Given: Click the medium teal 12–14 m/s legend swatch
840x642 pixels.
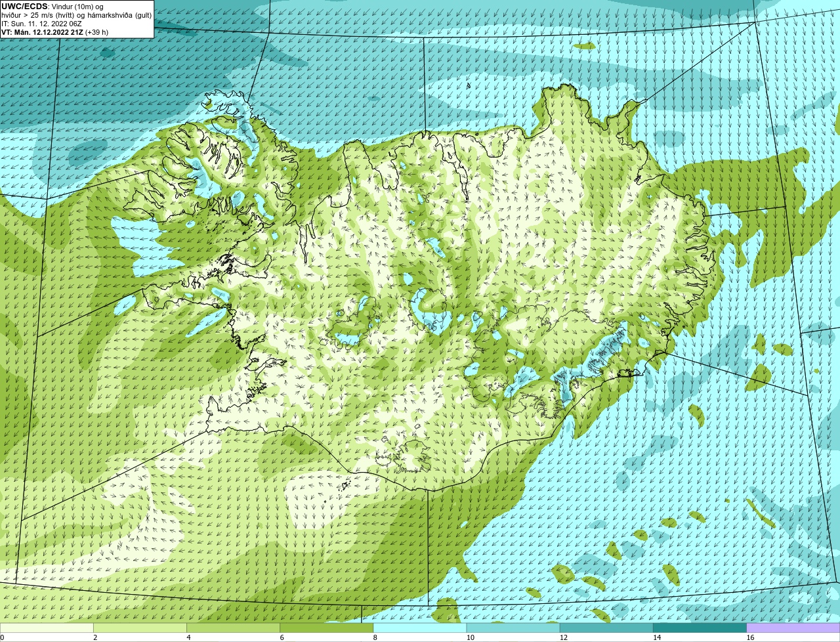Looking at the screenshot, I should (606, 628).
